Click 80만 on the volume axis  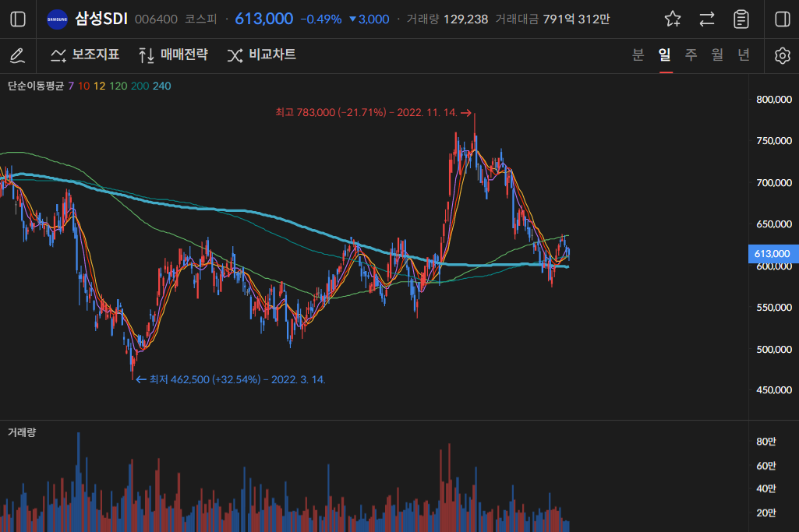766,442
